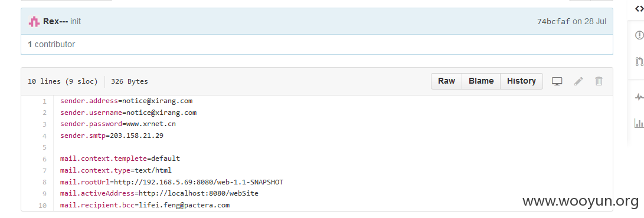Click the pencil edit file icon
Viewport: 644px width, 218px height.
point(578,81)
